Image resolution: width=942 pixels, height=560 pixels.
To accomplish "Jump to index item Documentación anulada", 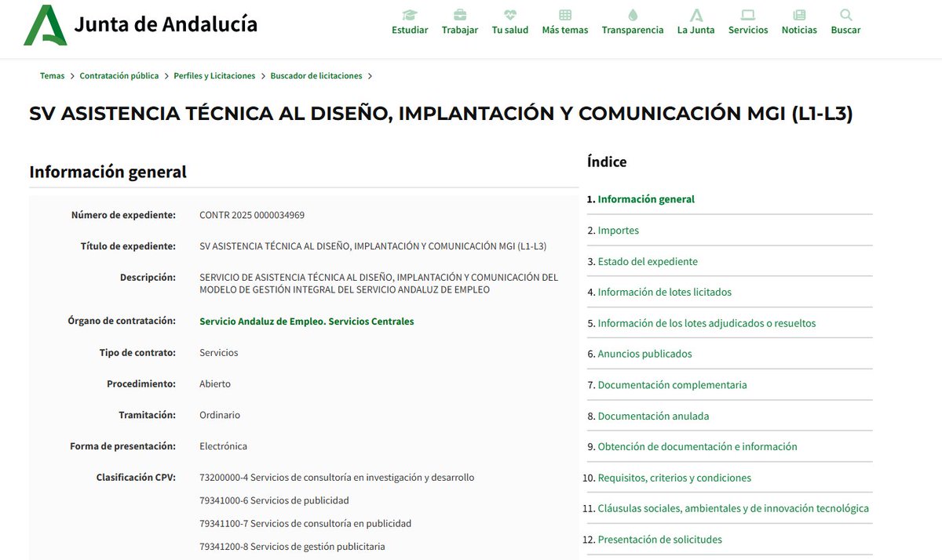I will [653, 416].
